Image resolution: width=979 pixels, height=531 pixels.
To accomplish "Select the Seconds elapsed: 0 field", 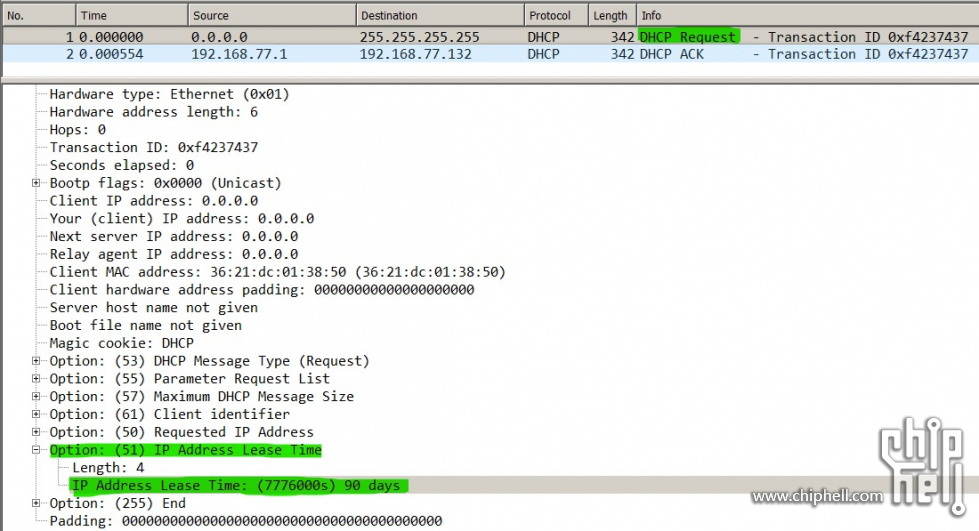I will 122,166.
